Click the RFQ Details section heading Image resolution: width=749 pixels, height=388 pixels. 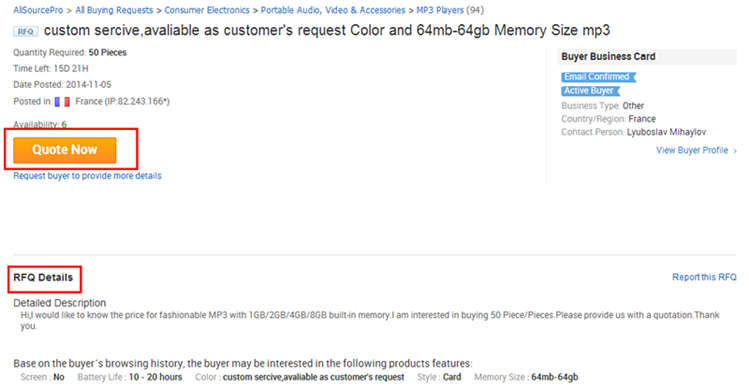(43, 278)
